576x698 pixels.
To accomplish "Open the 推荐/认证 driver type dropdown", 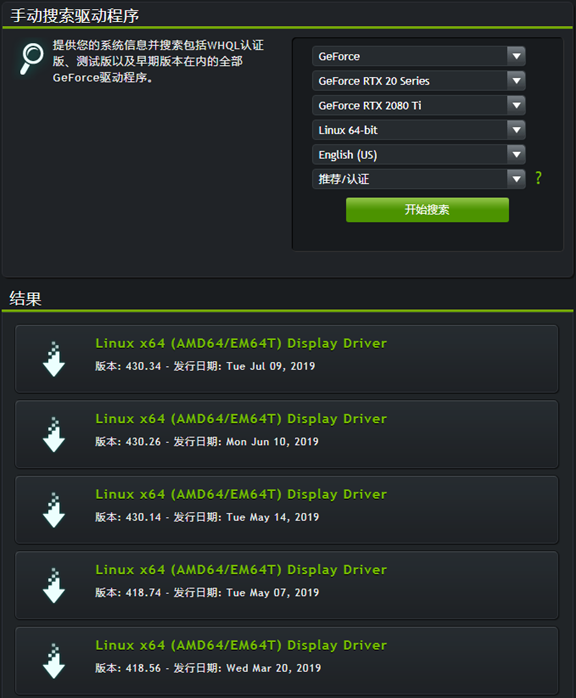I will click(x=418, y=179).
